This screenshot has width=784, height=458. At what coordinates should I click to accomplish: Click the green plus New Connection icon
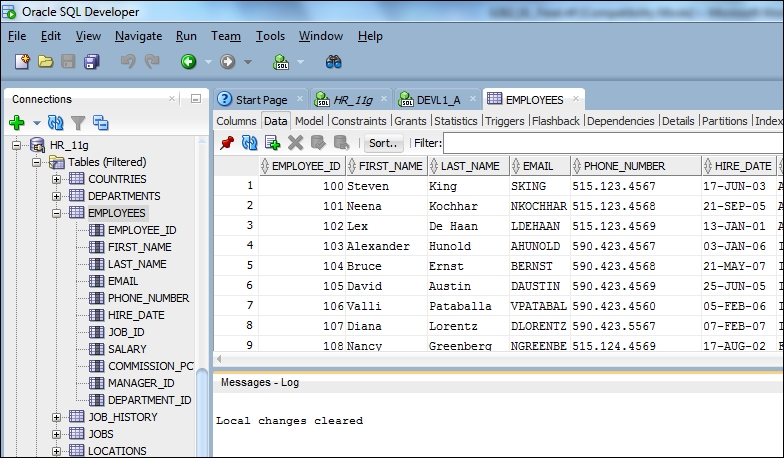16,122
